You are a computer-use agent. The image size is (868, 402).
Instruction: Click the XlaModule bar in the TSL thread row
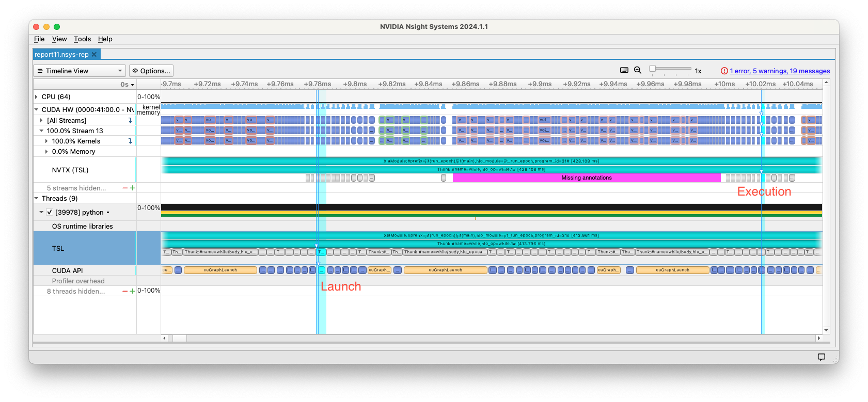tap(491, 235)
